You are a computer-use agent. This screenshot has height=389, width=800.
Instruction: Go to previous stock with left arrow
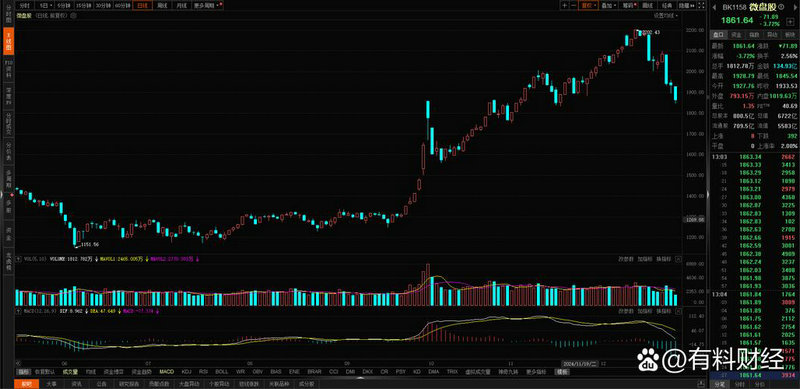714,7
